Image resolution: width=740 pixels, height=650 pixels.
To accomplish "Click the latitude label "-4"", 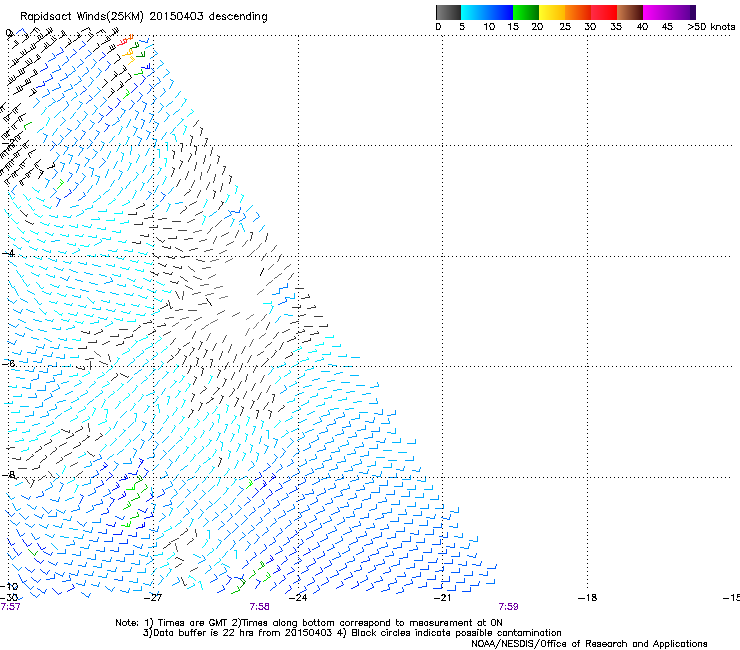I will pyautogui.click(x=8, y=253).
